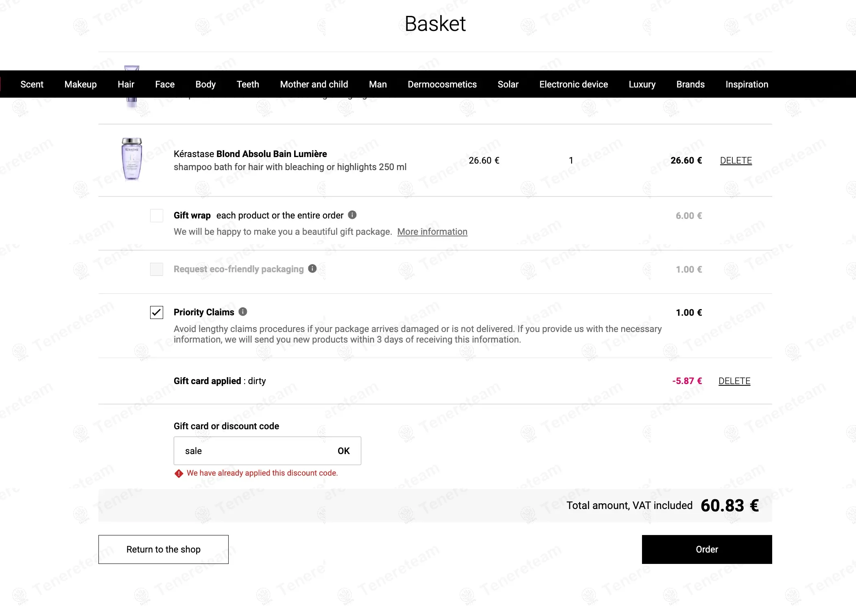Image resolution: width=856 pixels, height=616 pixels.
Task: Open the Brands menu item
Action: (x=690, y=84)
